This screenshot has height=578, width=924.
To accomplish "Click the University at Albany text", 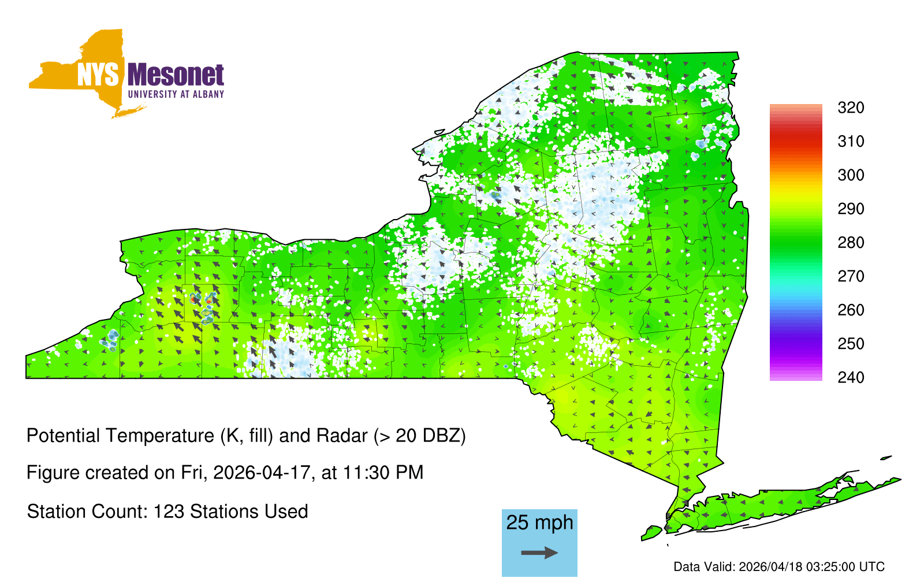I will coord(176,94).
